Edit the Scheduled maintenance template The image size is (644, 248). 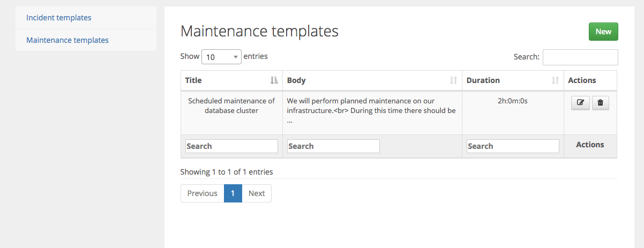(x=580, y=103)
